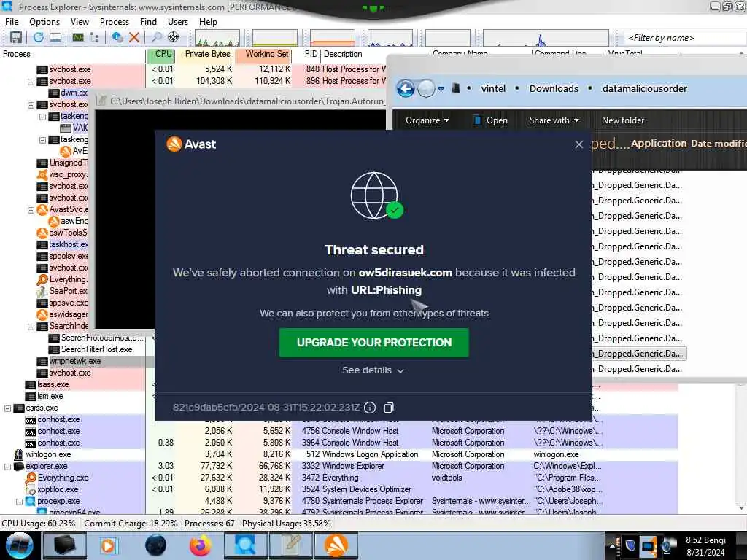Open the recent locations dropdown arrow in Explorer
The height and width of the screenshot is (560, 747).
(x=441, y=88)
